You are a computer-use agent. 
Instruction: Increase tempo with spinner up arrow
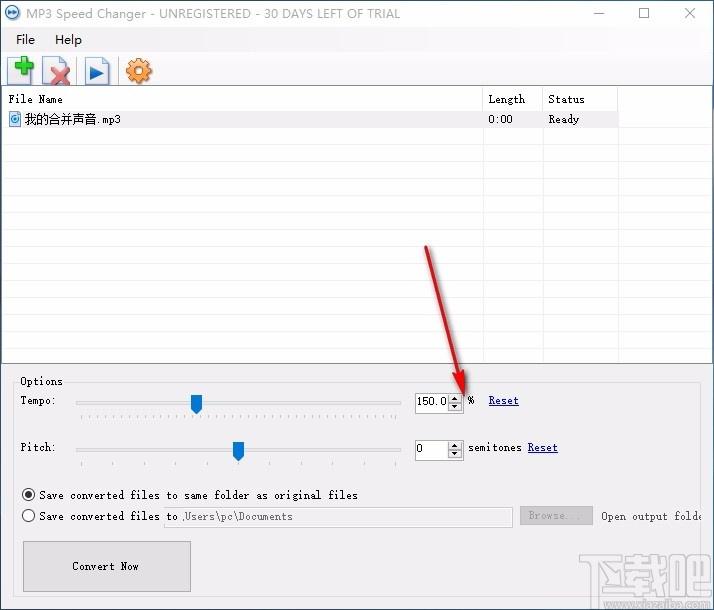pos(455,397)
